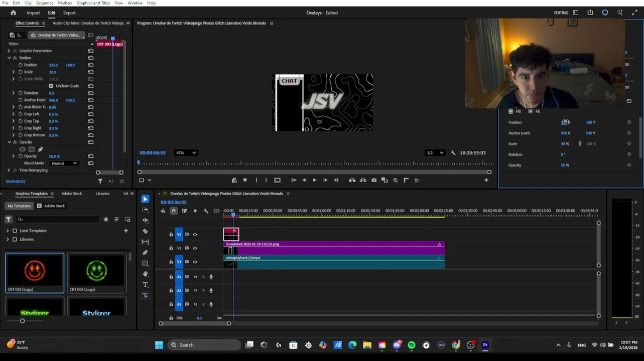
Task: Create ellipse mask under Opacity
Action: pyautogui.click(x=23, y=149)
